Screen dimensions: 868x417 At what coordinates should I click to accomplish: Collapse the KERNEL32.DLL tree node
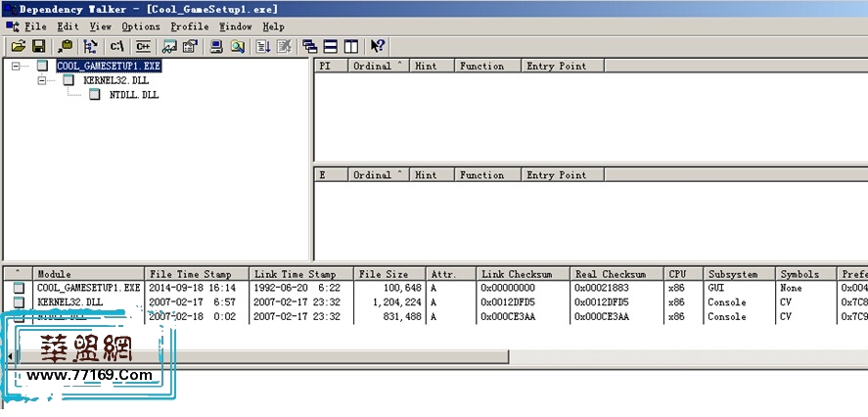(42, 80)
